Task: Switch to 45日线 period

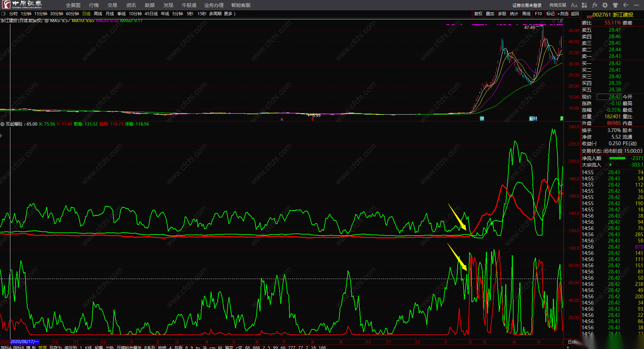Action: [151, 14]
